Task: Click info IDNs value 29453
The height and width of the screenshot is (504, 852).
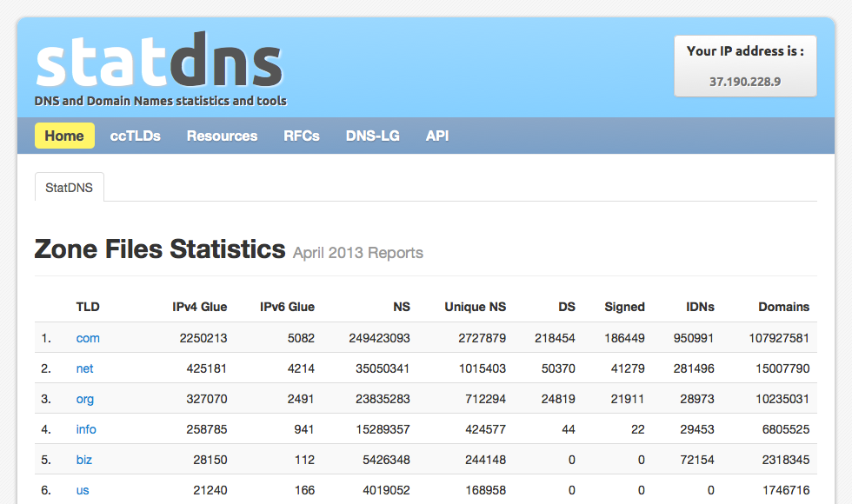Action: point(697,429)
